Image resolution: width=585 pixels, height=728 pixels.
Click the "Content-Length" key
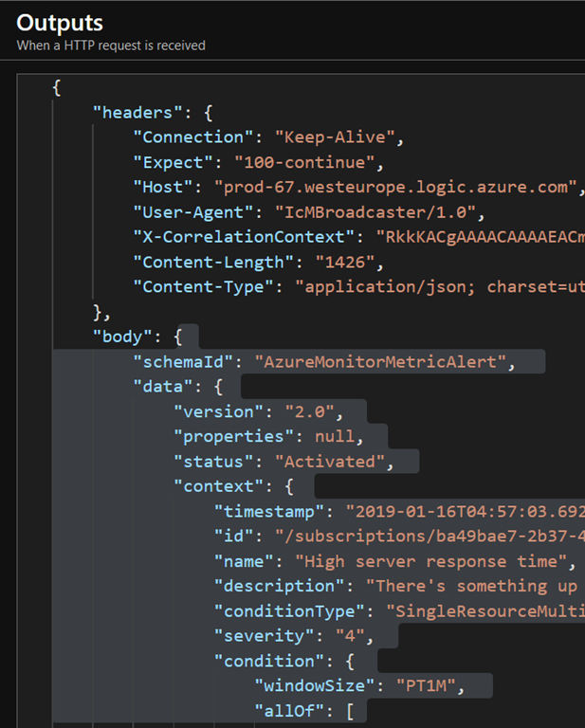213,263
